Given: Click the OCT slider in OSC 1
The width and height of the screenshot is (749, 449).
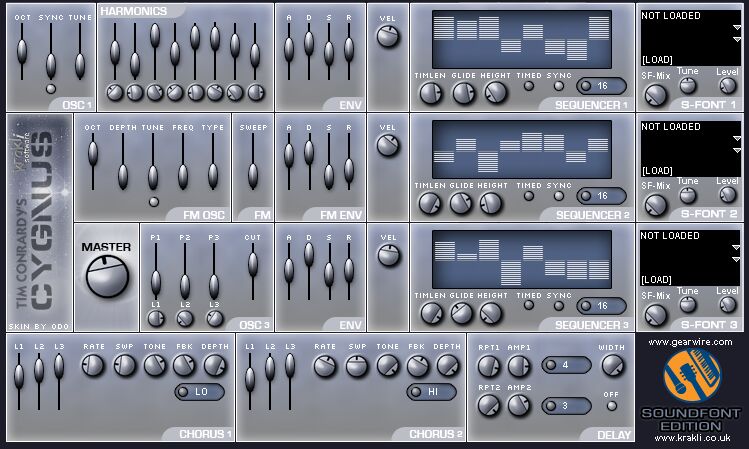Looking at the screenshot, I should (x=21, y=51).
